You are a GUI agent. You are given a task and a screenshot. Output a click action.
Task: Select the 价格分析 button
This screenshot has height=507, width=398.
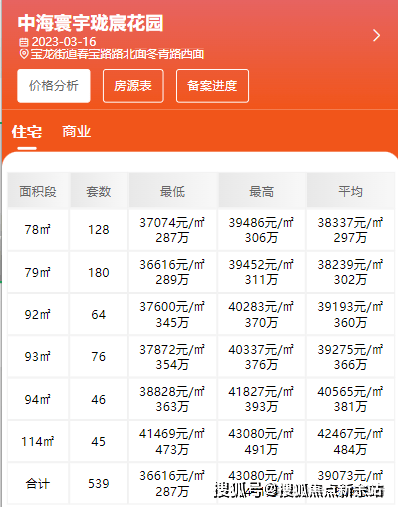54,86
